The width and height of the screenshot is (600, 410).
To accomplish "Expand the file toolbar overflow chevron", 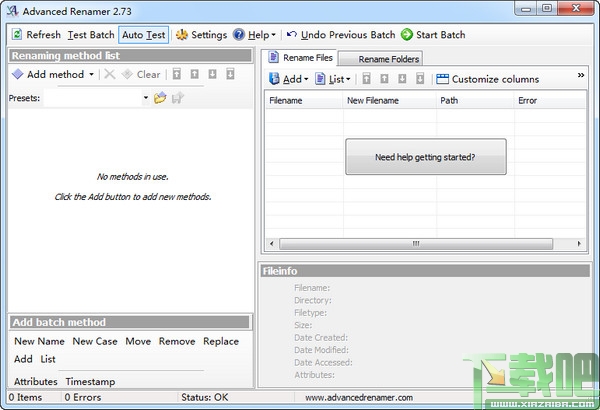I will pos(581,75).
